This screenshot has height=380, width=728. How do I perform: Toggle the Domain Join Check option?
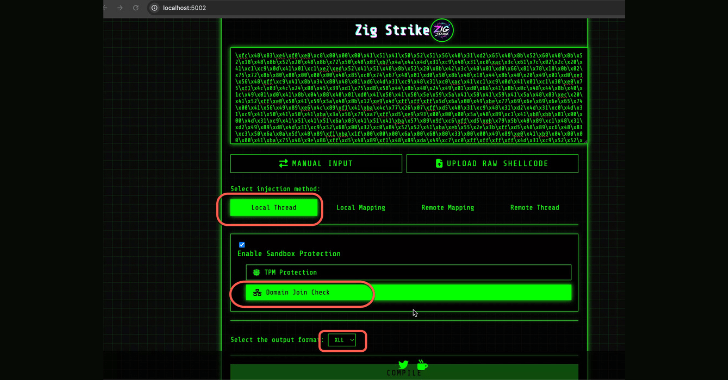pos(409,293)
